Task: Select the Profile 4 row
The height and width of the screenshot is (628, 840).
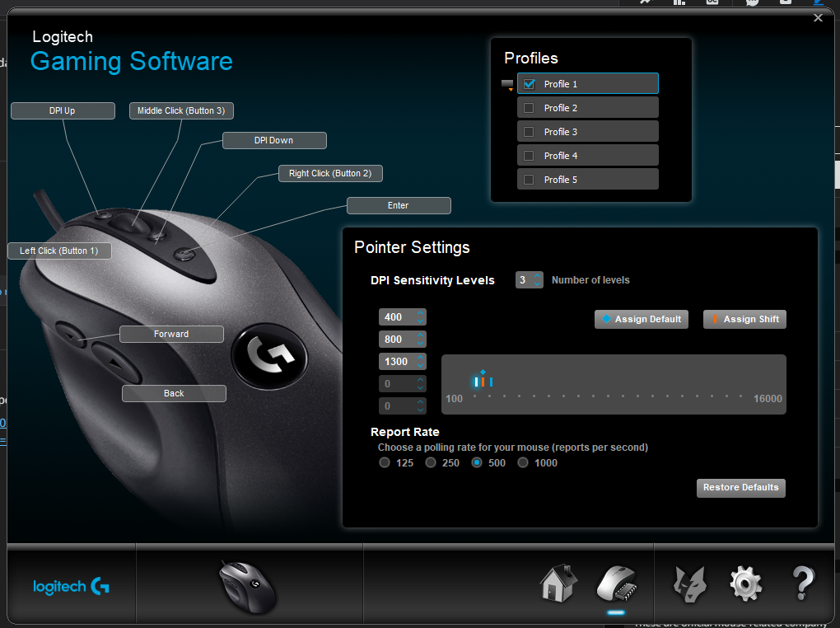Action: pos(588,155)
